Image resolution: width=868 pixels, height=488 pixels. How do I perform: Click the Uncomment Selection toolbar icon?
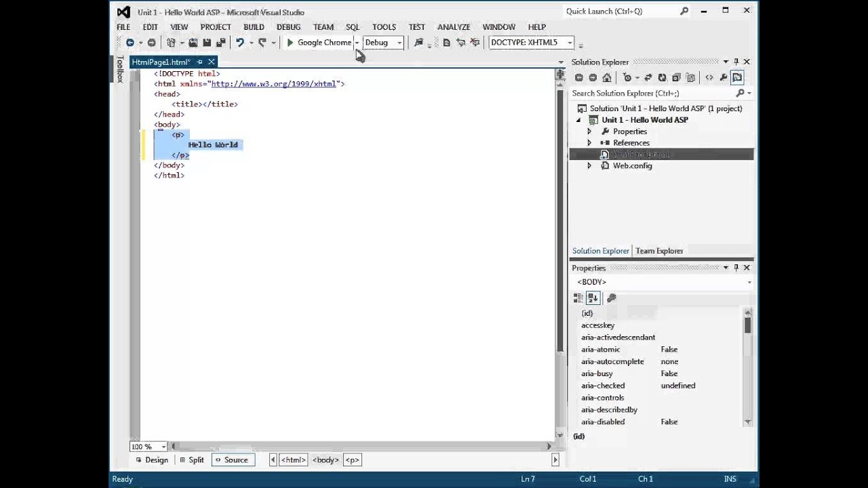[475, 43]
